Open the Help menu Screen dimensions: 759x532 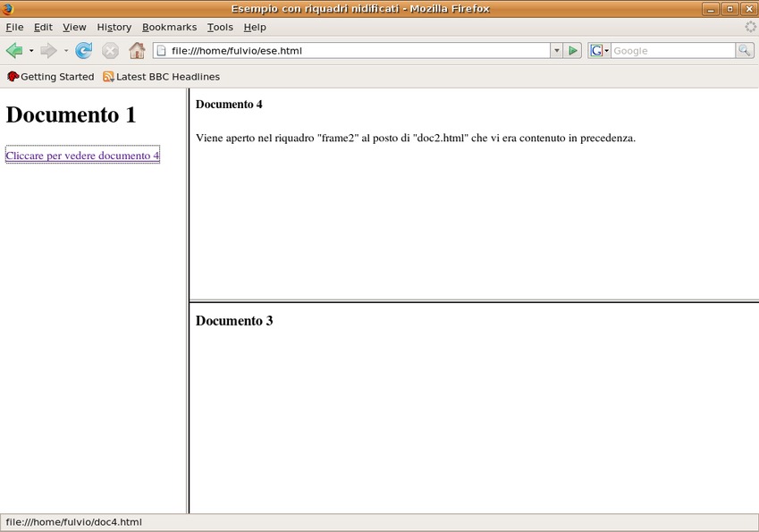tap(255, 27)
